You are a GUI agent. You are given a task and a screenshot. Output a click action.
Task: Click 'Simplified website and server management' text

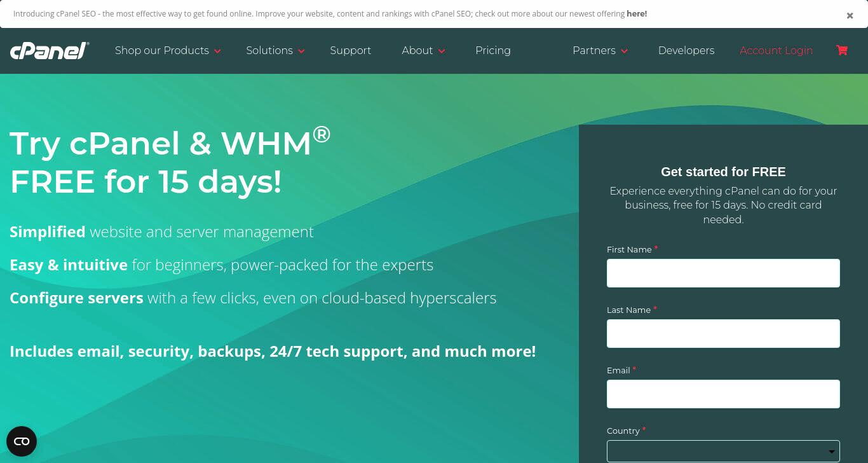(161, 231)
